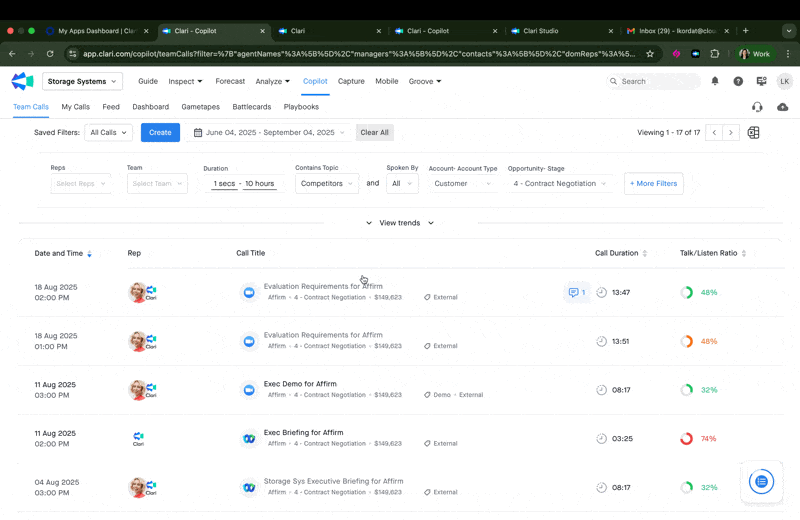This screenshot has width=800, height=520.
Task: Click the floating list button at bottom right
Action: pyautogui.click(x=761, y=482)
